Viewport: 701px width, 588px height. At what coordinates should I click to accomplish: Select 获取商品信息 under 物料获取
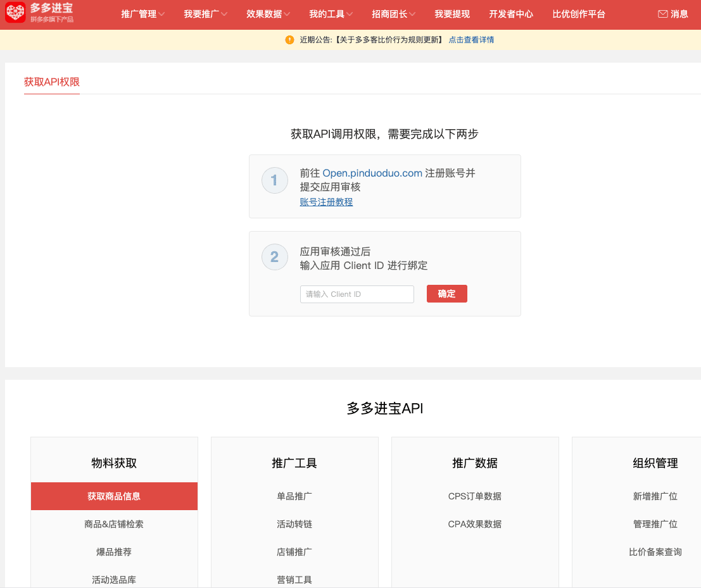click(x=114, y=496)
